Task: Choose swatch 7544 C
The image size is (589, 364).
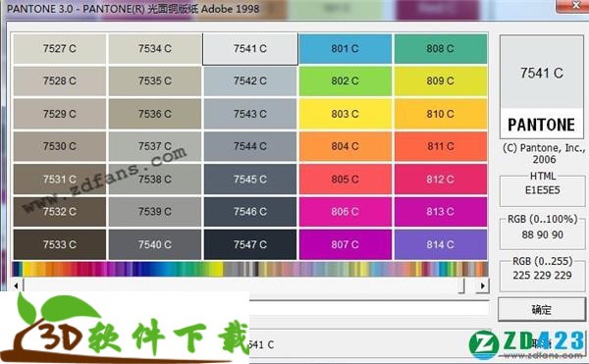Action: (250, 146)
